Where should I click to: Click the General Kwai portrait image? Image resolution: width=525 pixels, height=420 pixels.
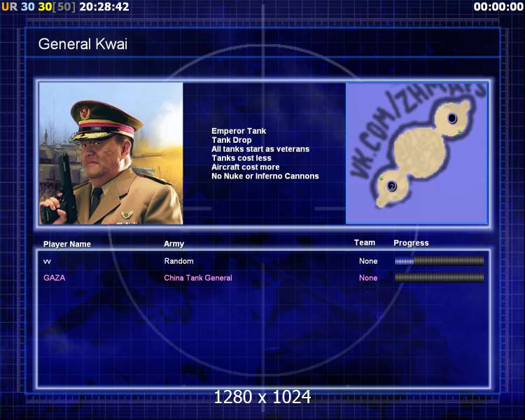(x=111, y=153)
